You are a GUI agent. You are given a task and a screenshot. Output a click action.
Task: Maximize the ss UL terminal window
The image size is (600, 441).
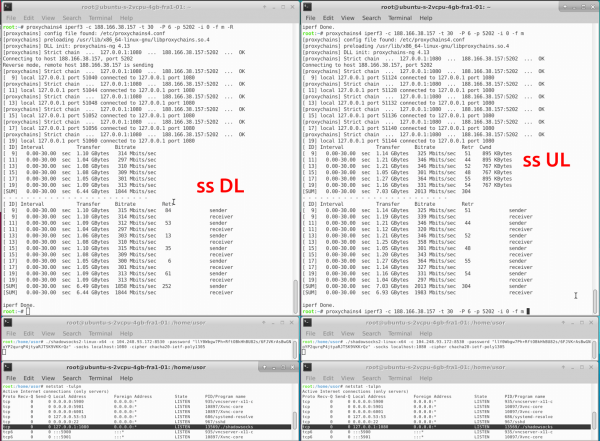[x=582, y=6]
